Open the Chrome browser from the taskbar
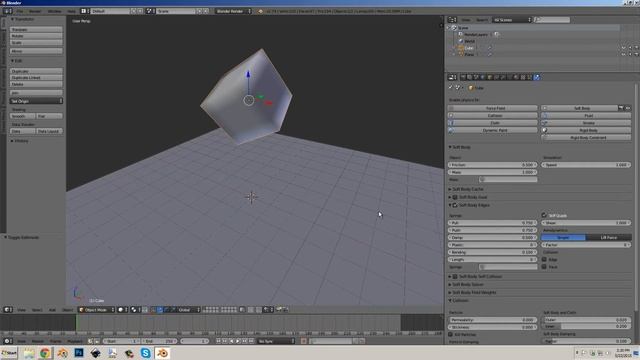Screen dimensions: 640x360 click(45, 353)
